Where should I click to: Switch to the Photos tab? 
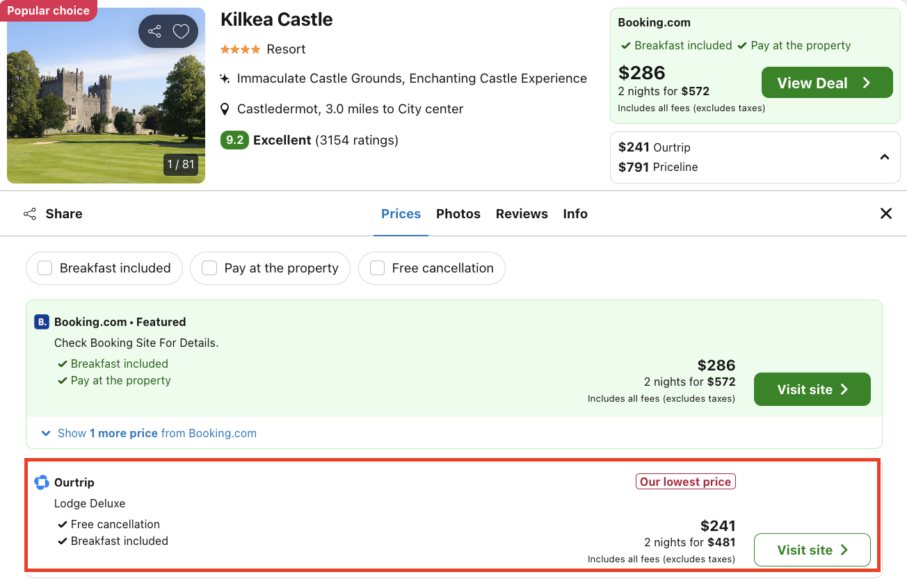[x=458, y=213]
